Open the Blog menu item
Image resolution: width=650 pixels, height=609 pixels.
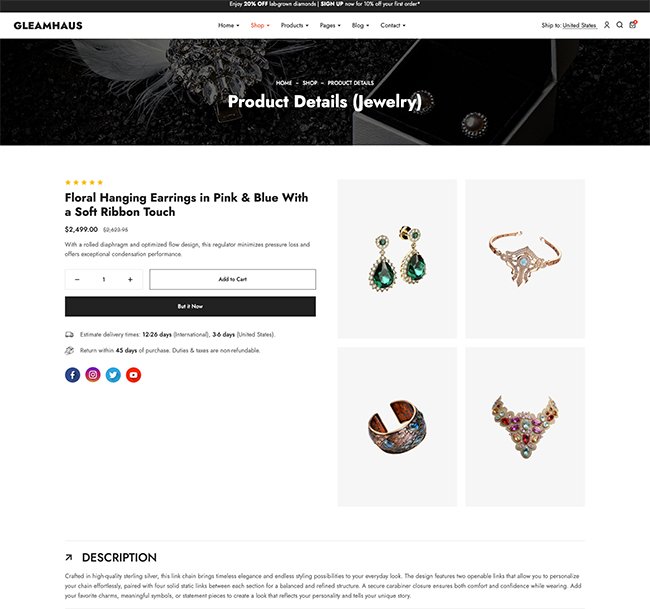point(360,25)
